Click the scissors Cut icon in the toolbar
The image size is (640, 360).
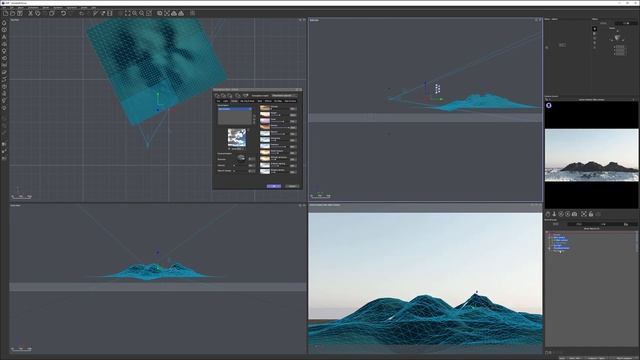30,13
